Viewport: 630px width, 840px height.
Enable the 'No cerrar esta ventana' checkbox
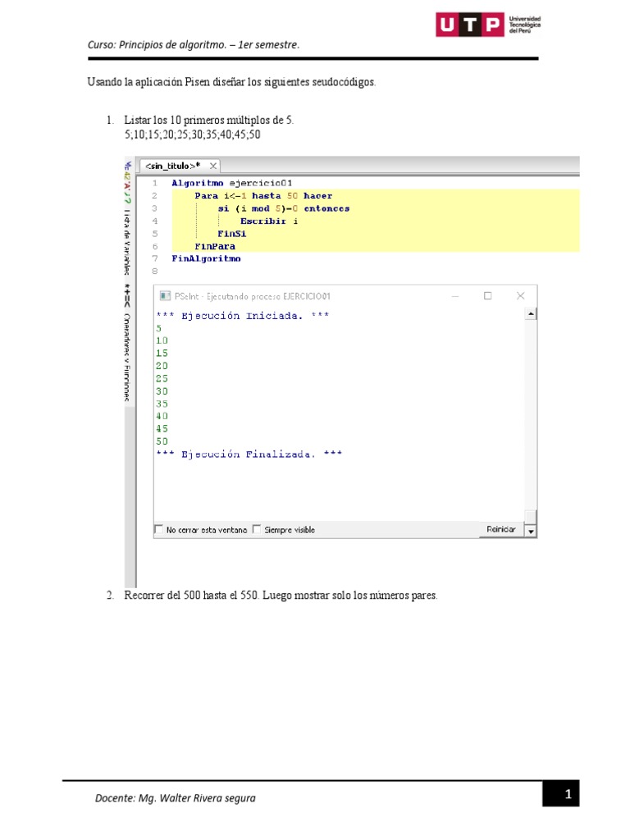(159, 530)
